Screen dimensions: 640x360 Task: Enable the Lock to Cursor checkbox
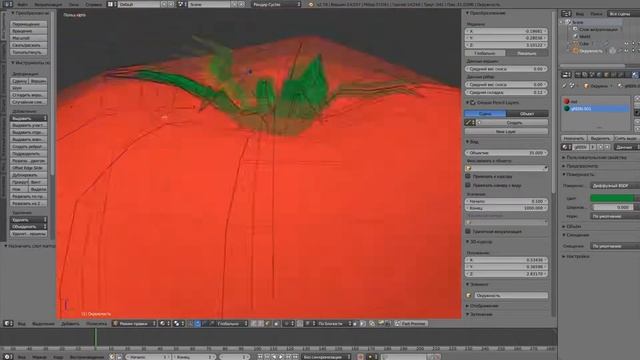click(x=469, y=176)
